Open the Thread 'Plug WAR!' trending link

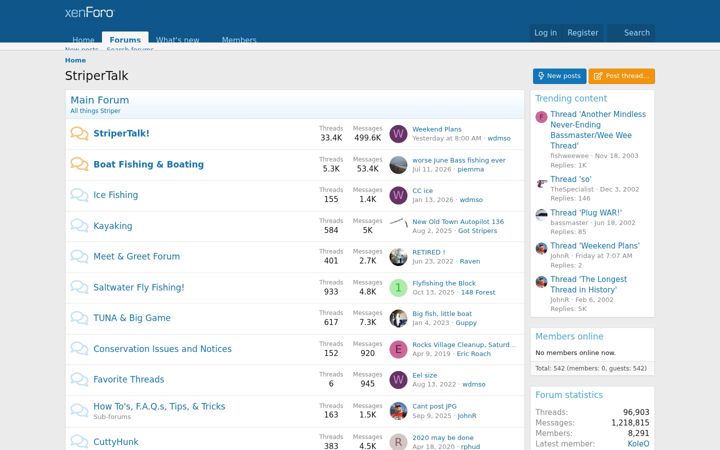point(586,213)
